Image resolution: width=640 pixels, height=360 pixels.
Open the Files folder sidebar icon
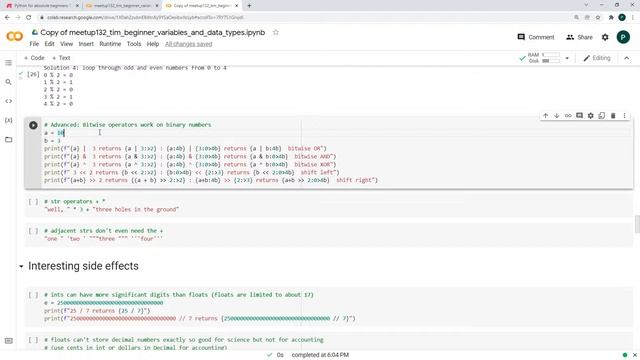pyautogui.click(x=9, y=140)
